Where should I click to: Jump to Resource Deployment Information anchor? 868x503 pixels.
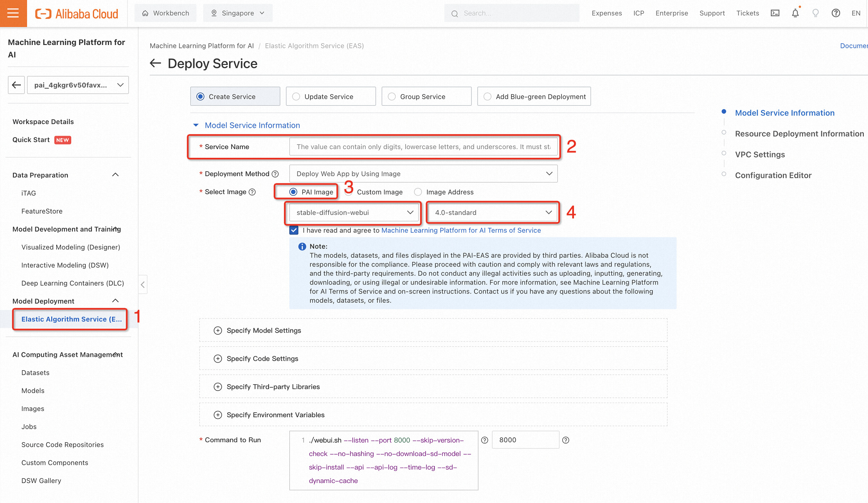click(x=799, y=134)
